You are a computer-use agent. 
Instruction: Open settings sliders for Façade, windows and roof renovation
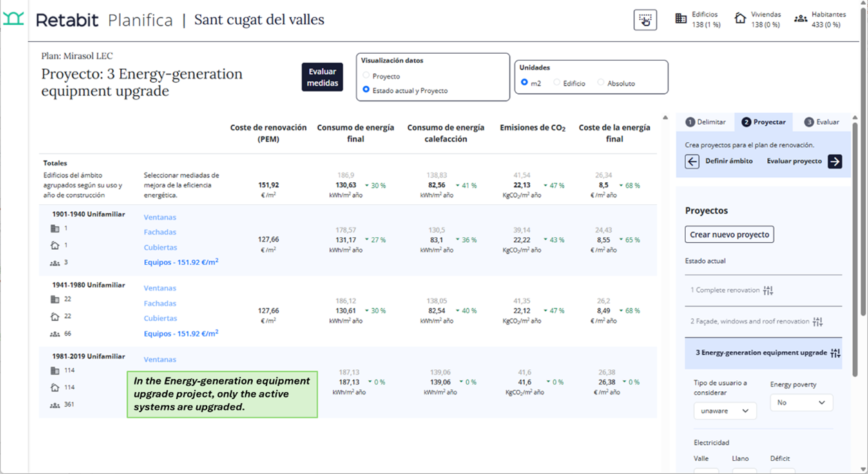(818, 322)
